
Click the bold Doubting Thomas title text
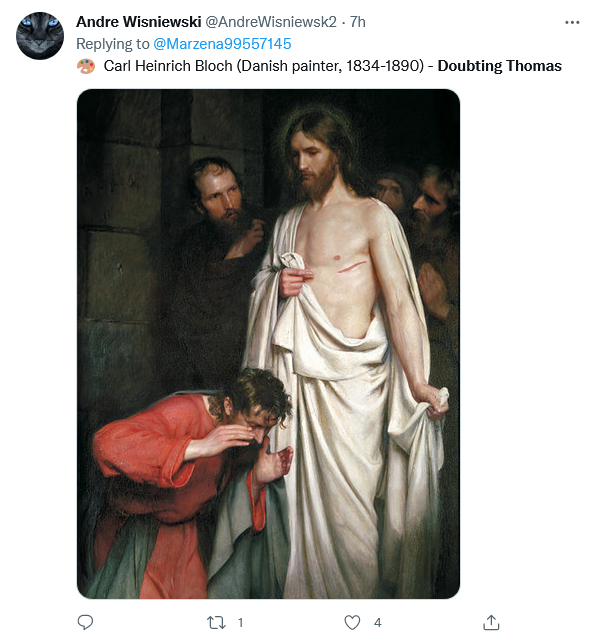pos(499,66)
